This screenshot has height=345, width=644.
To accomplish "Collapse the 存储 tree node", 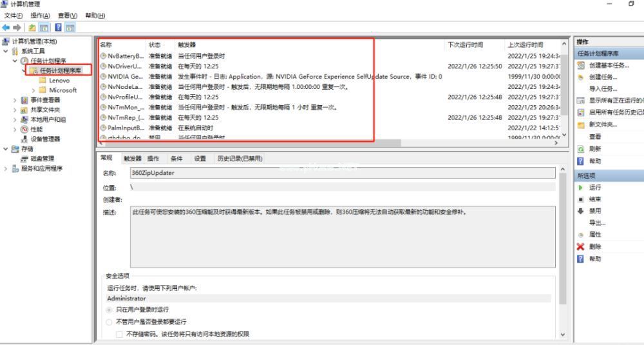I will [x=6, y=149].
